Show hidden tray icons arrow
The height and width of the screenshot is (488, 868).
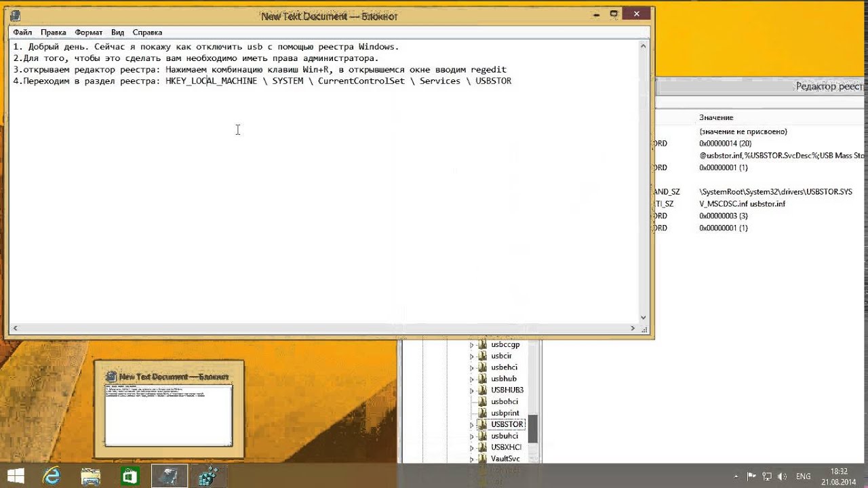pos(737,476)
